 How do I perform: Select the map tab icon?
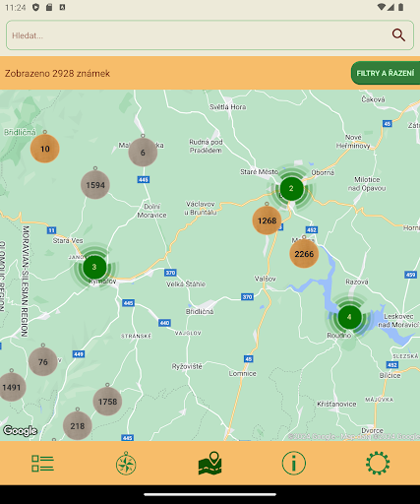[210, 463]
